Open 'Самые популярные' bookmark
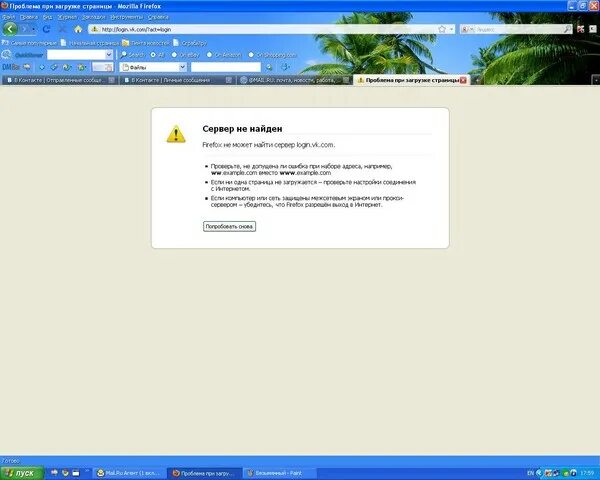 [29, 43]
